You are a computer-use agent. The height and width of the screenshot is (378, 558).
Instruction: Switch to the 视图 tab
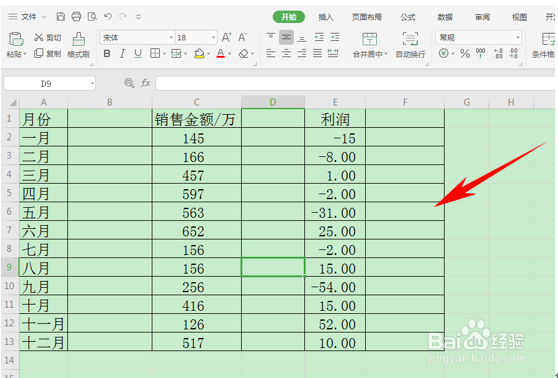tap(519, 17)
